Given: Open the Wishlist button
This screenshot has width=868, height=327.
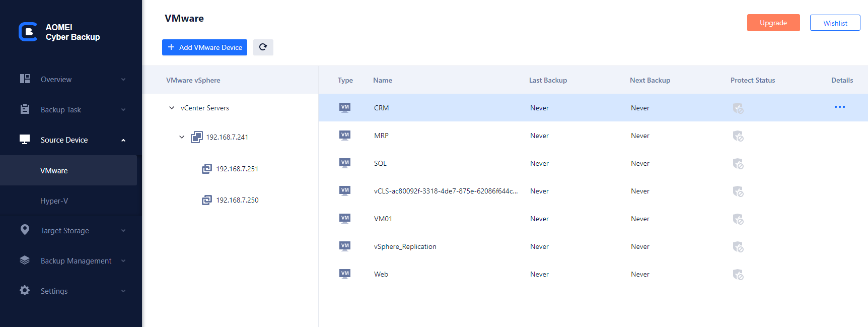Looking at the screenshot, I should click(835, 23).
